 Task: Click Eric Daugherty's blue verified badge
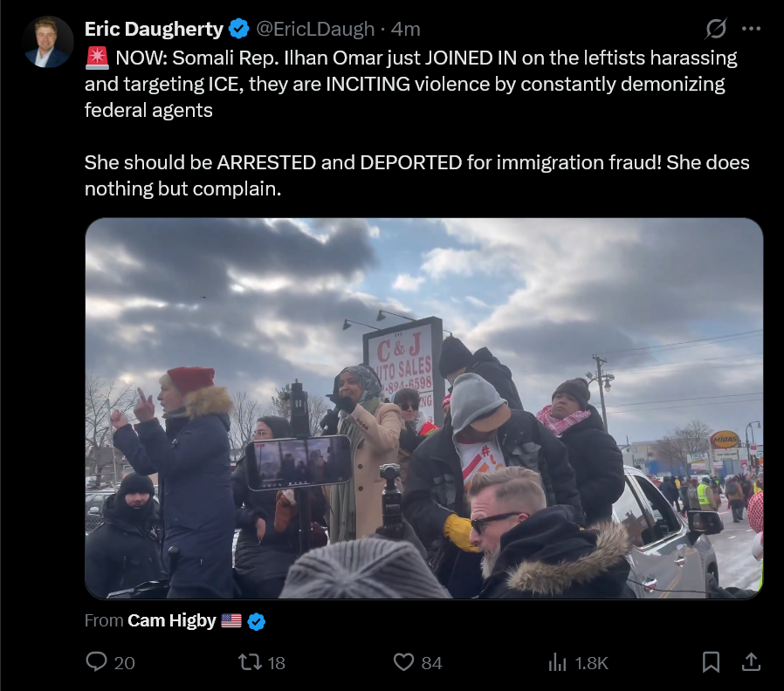239,29
